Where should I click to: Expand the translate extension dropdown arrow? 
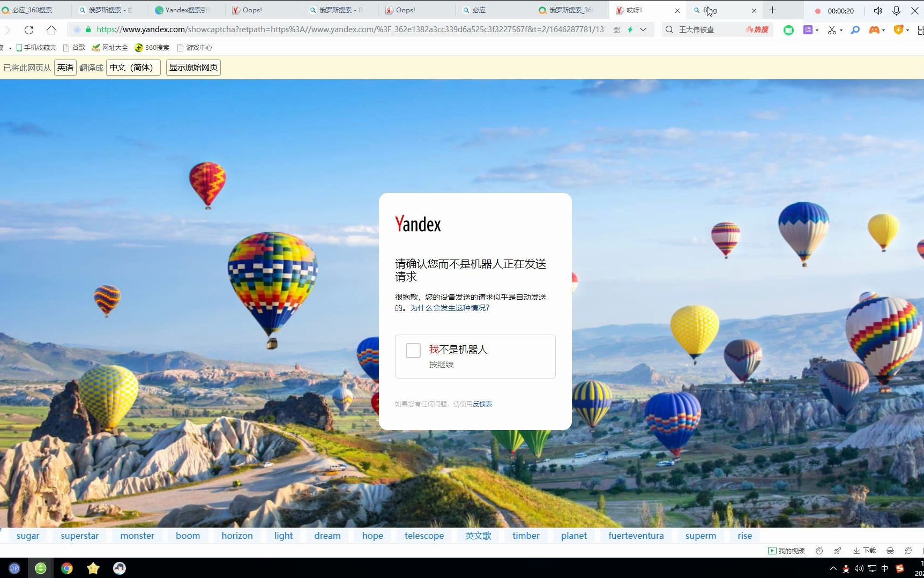click(x=817, y=31)
